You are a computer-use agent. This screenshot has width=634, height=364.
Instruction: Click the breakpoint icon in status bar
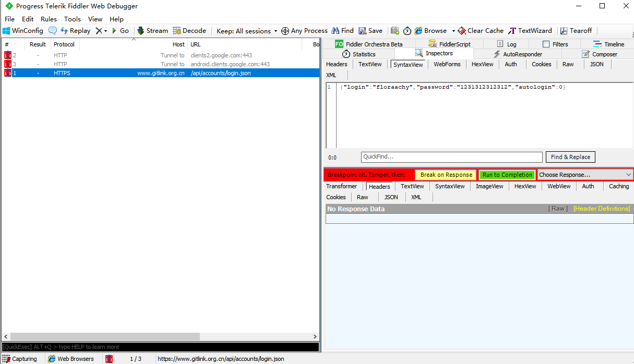(109, 359)
